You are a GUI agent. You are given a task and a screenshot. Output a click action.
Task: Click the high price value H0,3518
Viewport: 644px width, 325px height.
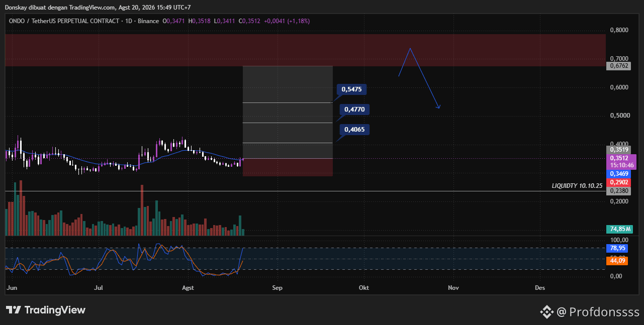(200, 21)
